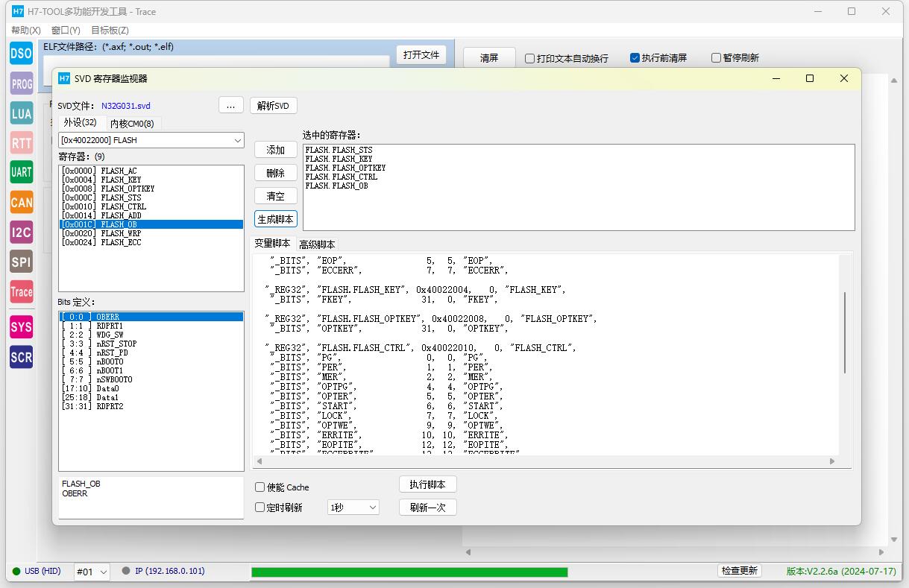Screen dimensions: 909x588
Task: Open the RTT viewer tool
Action: [22, 142]
